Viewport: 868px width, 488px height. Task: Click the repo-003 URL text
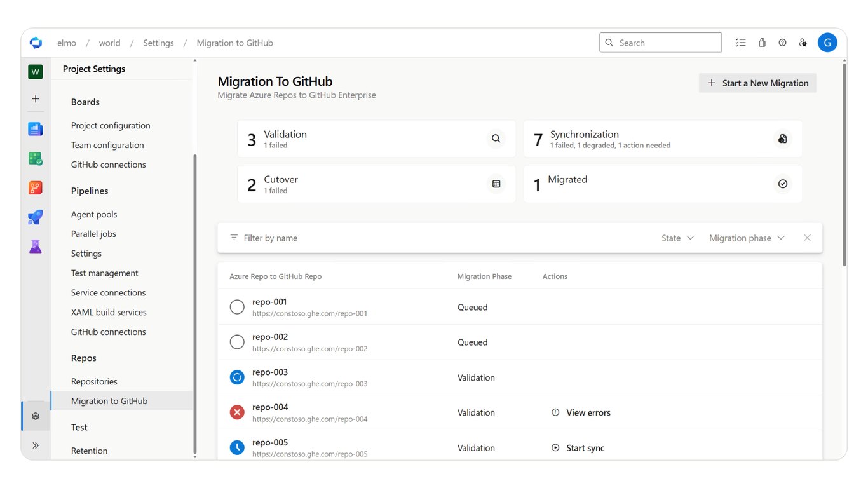309,384
